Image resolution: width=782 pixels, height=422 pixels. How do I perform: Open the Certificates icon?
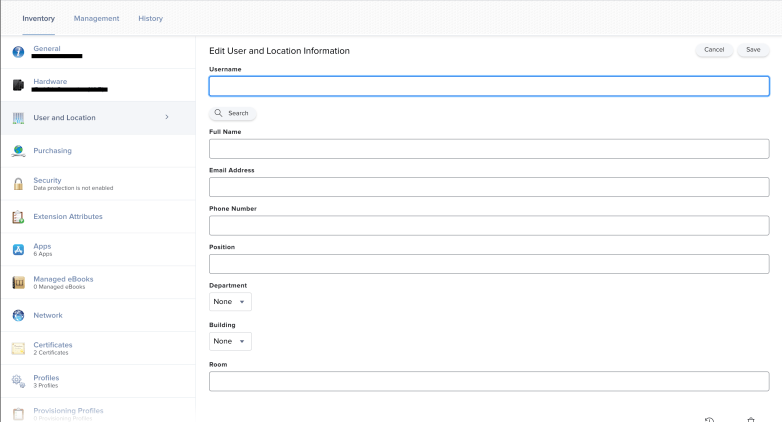18,348
